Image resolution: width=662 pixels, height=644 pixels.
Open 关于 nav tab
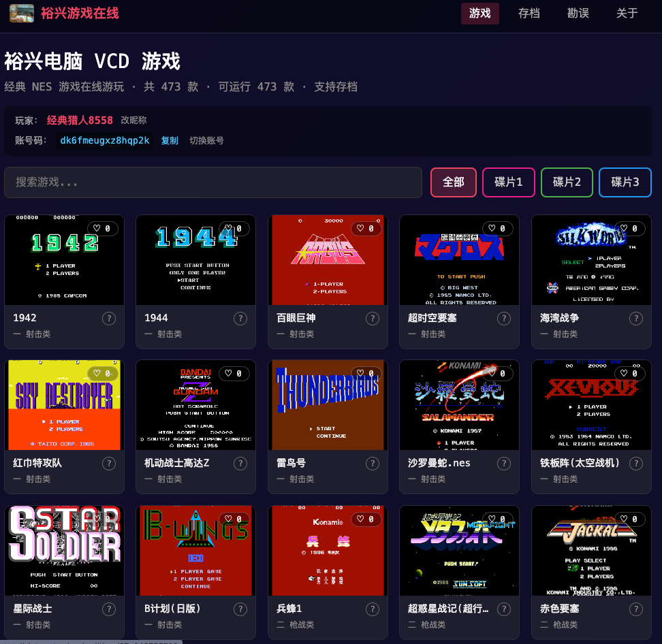pyautogui.click(x=627, y=14)
